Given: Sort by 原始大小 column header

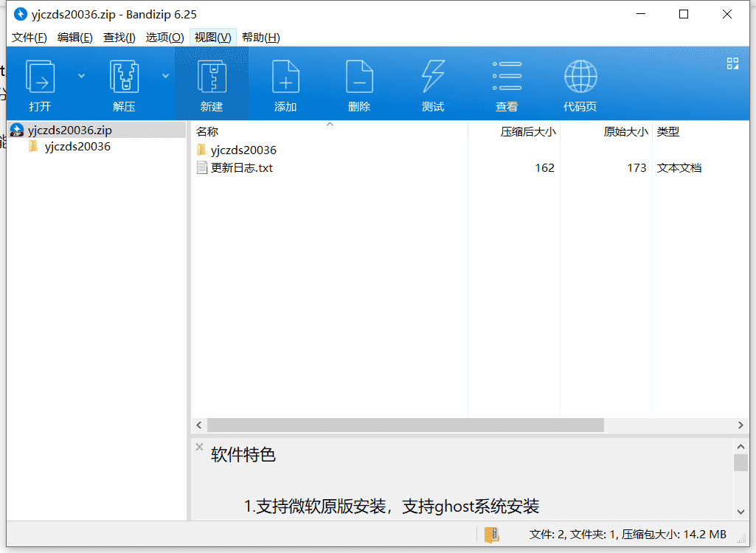Looking at the screenshot, I should pyautogui.click(x=626, y=132).
